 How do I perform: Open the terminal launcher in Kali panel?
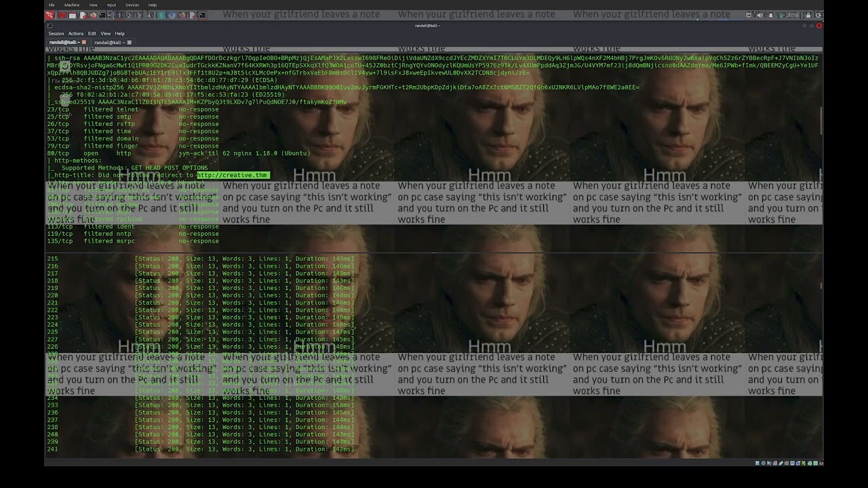pos(102,16)
